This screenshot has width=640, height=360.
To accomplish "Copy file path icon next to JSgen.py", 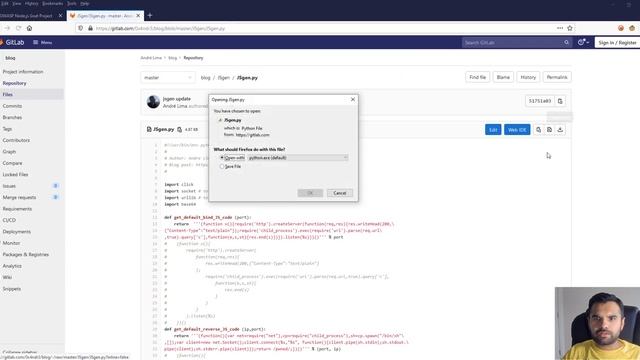I will [180, 129].
